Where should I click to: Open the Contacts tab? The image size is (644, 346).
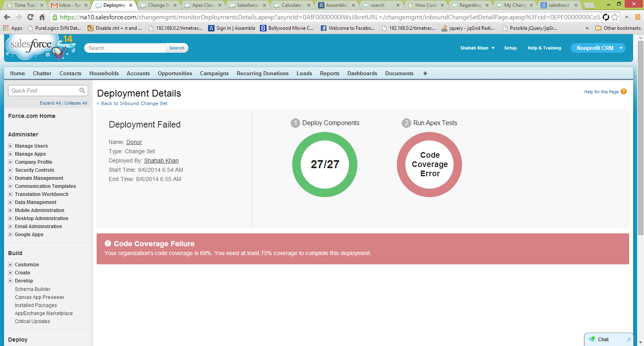70,73
